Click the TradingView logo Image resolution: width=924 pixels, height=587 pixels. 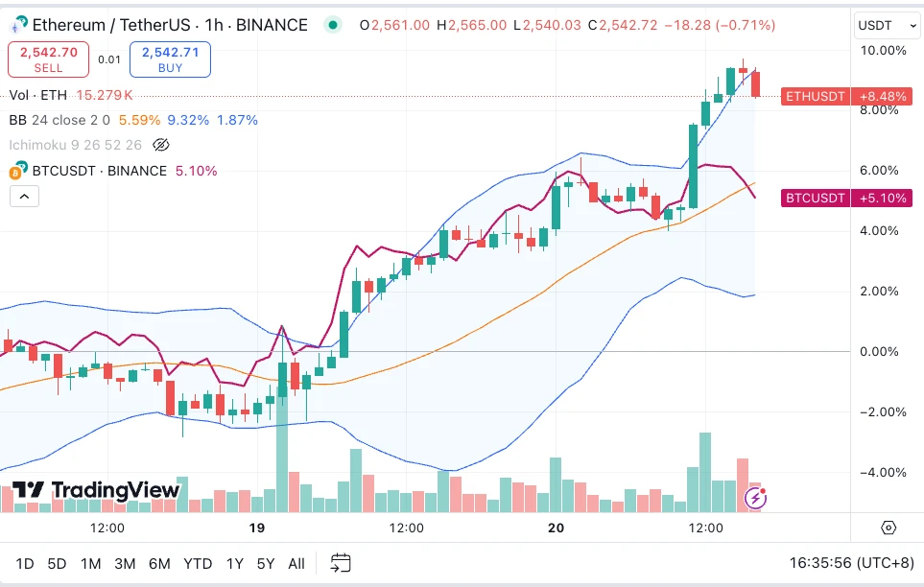tap(96, 490)
